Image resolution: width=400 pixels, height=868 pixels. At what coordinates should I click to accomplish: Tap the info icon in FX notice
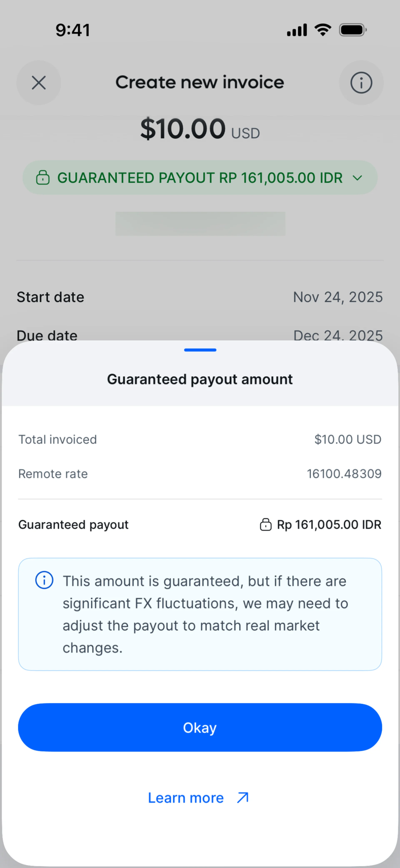tap(44, 580)
